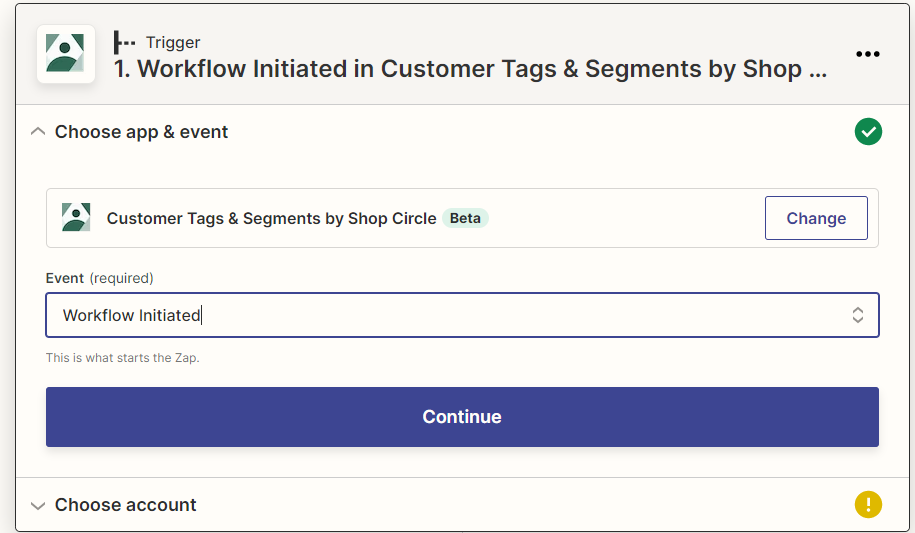Click the 'Trigger' label text
Image resolution: width=915 pixels, height=533 pixels.
173,43
